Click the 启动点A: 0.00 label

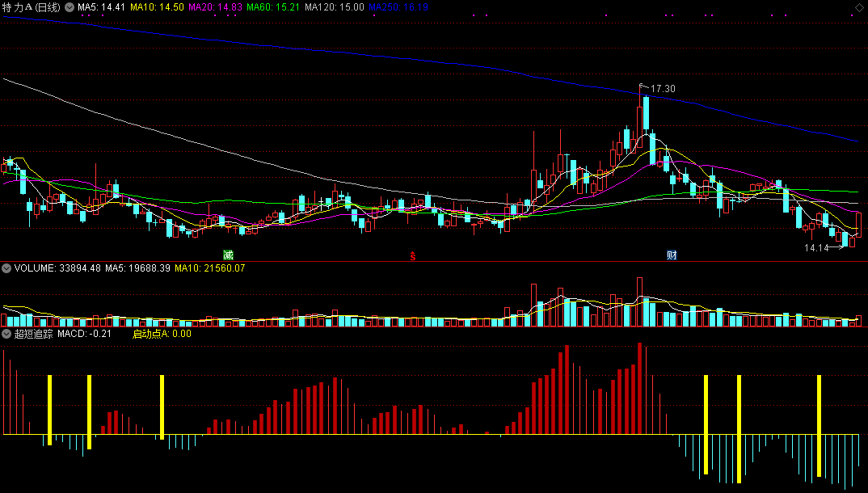[162, 334]
